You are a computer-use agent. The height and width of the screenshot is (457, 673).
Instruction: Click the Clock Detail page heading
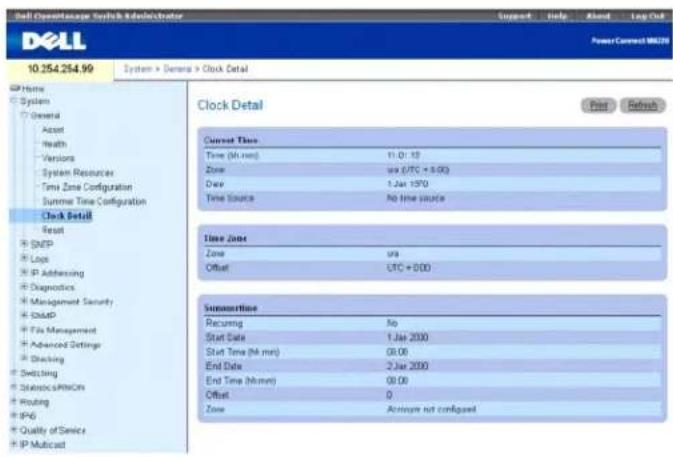[230, 105]
